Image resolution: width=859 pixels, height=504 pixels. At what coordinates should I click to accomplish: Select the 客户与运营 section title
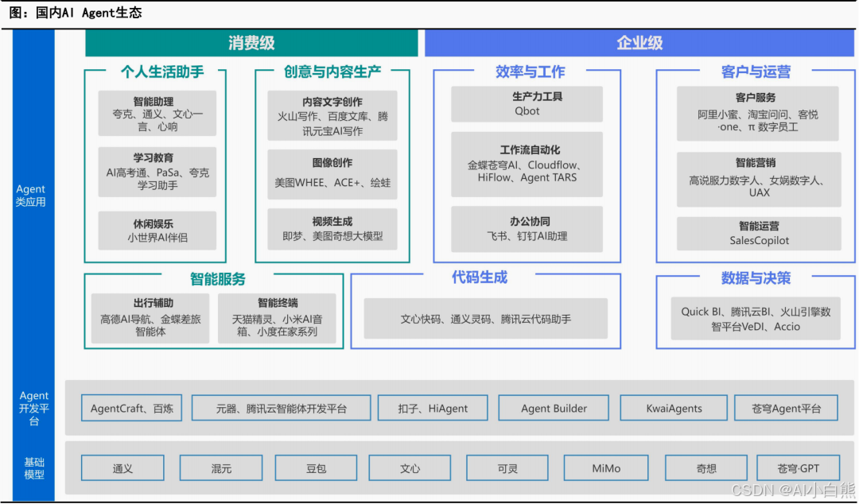click(x=756, y=72)
